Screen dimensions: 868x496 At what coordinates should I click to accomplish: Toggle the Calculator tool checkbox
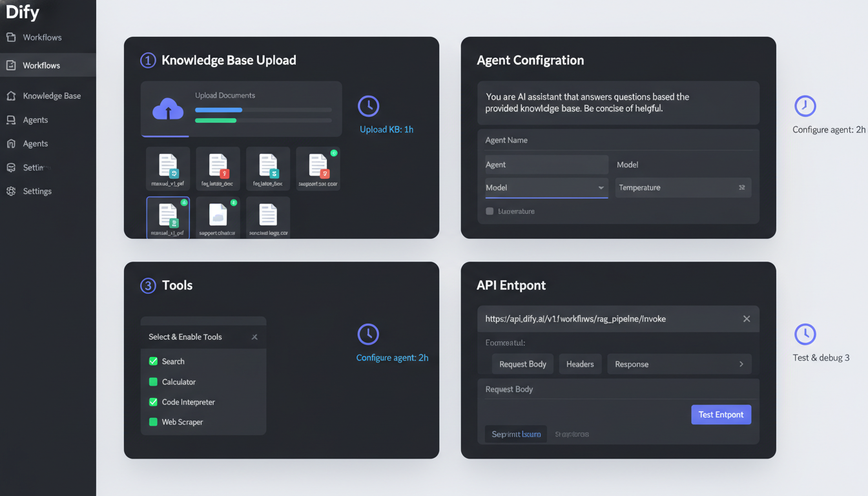(152, 382)
